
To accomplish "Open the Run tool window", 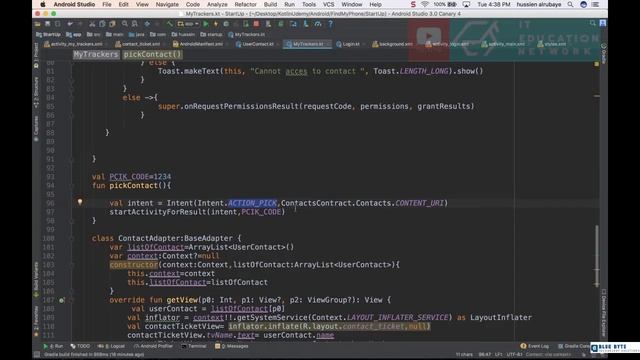I will coord(53,346).
